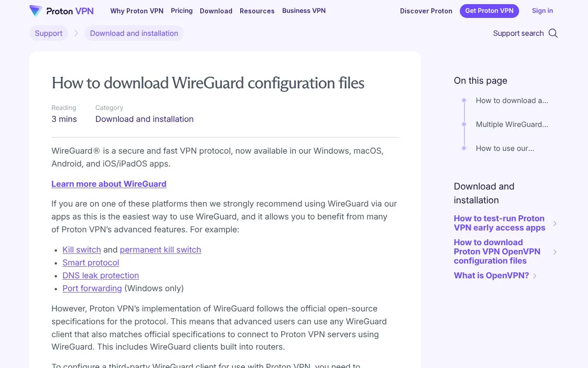This screenshot has height=368, width=588.
Task: Click the '3 mins' reading time
Action: pos(64,119)
